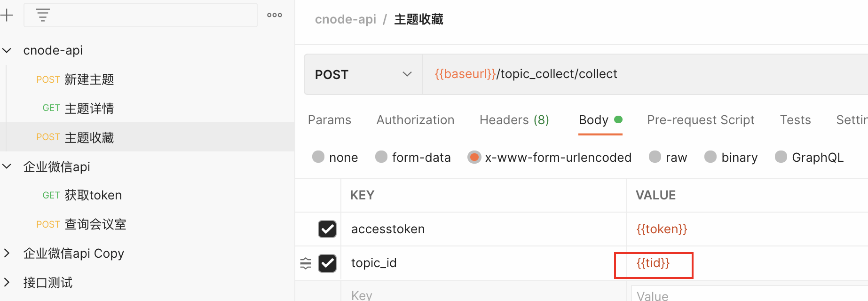Click the plus icon to create new collection

click(7, 16)
